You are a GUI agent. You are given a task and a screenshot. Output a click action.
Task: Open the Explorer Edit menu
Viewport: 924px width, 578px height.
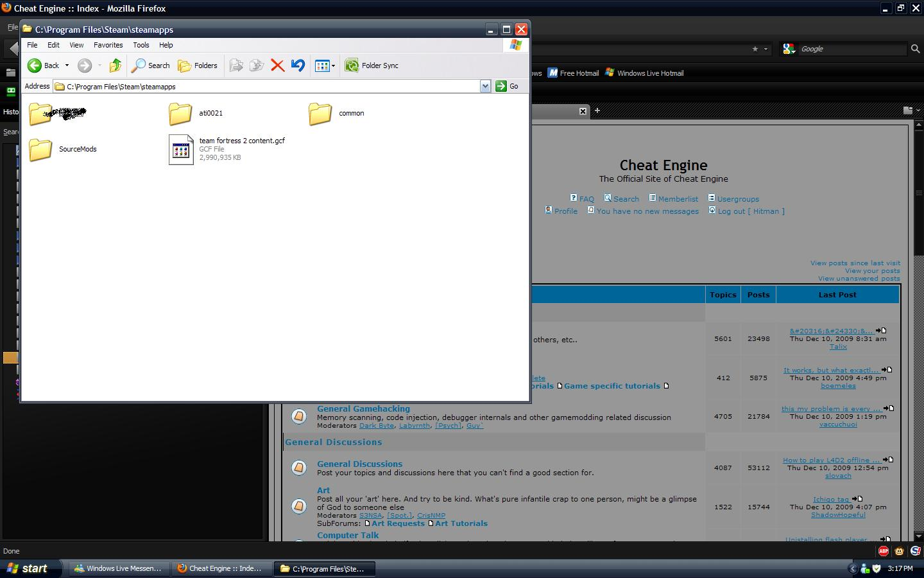[53, 45]
